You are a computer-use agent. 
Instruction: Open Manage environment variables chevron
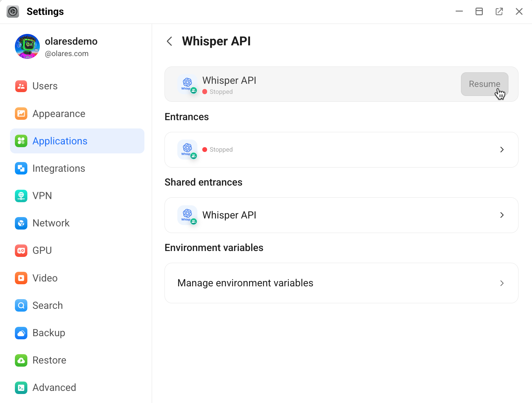pyautogui.click(x=502, y=283)
